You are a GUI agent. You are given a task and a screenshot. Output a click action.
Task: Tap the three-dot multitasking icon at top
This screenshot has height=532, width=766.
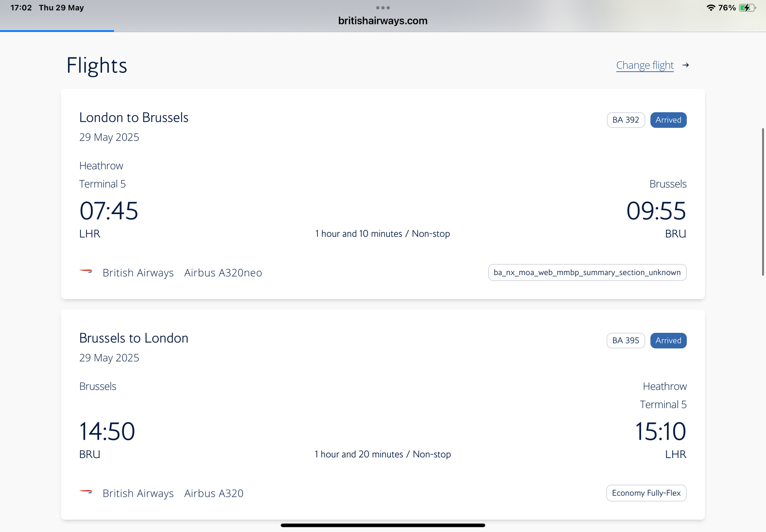tap(383, 8)
